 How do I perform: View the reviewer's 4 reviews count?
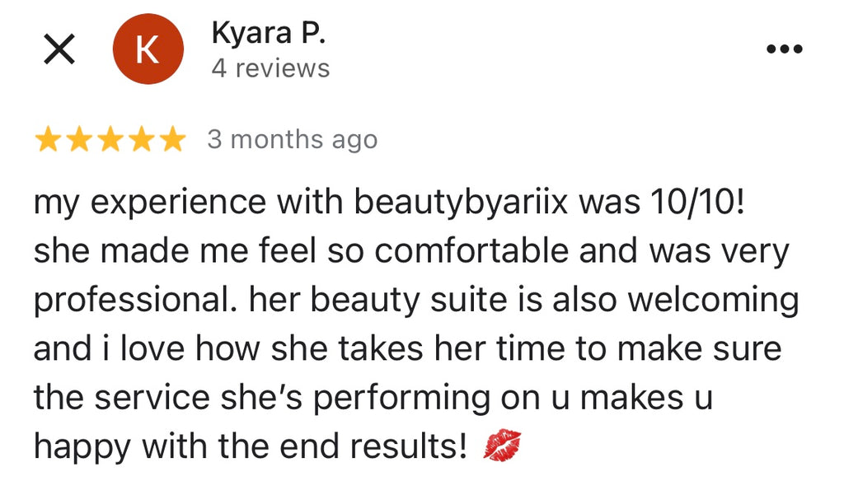tap(270, 68)
